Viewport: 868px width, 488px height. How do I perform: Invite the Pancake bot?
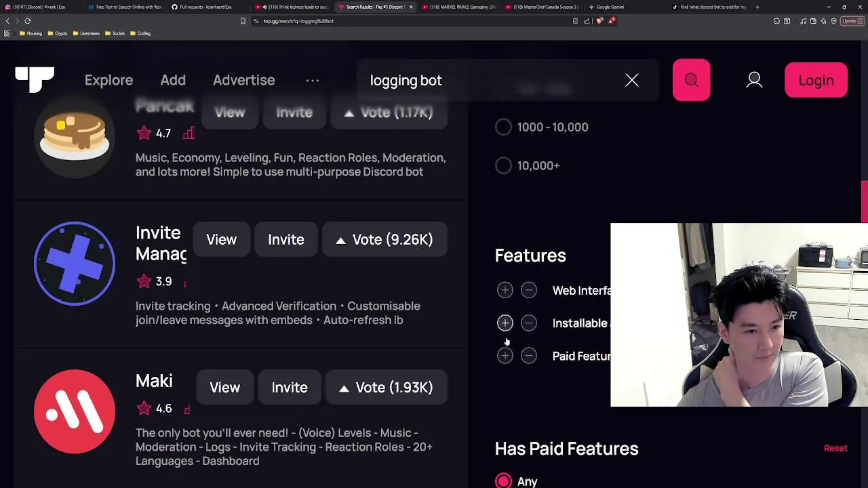pos(294,113)
